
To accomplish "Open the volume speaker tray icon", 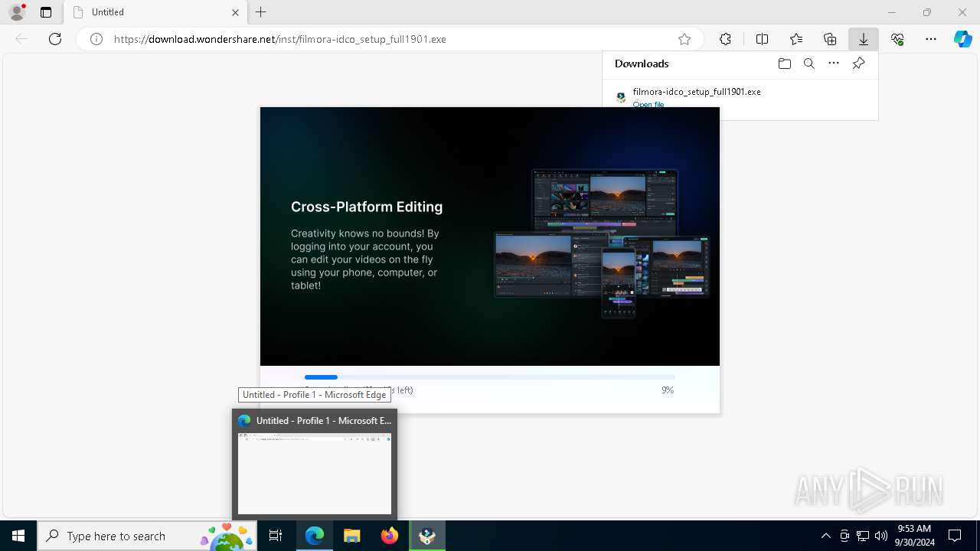I will [881, 536].
